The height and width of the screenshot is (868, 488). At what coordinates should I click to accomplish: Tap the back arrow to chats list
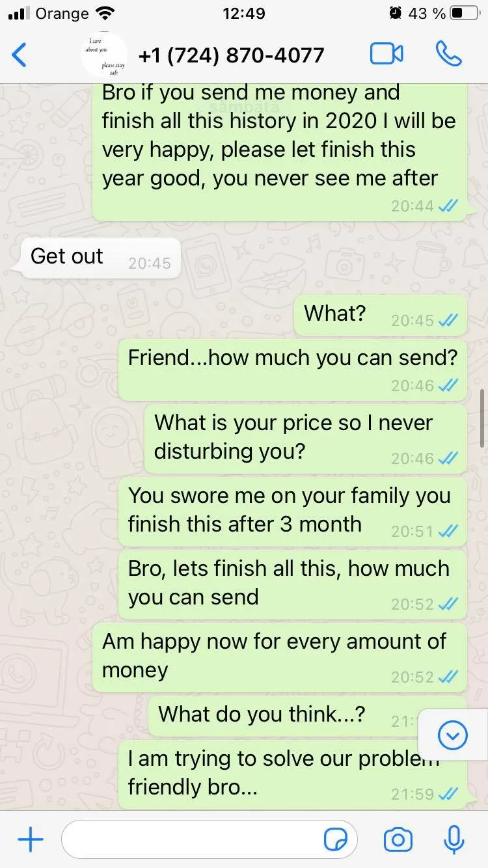[20, 55]
